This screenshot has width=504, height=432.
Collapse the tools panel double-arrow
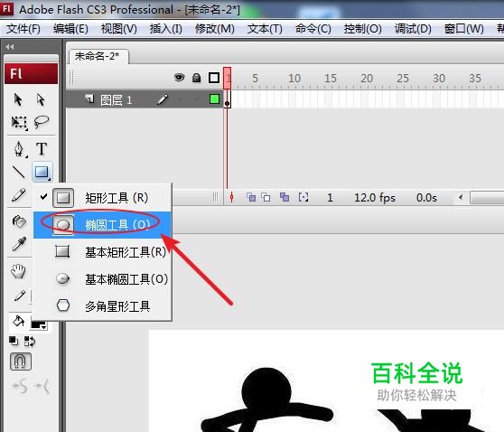tap(9, 47)
